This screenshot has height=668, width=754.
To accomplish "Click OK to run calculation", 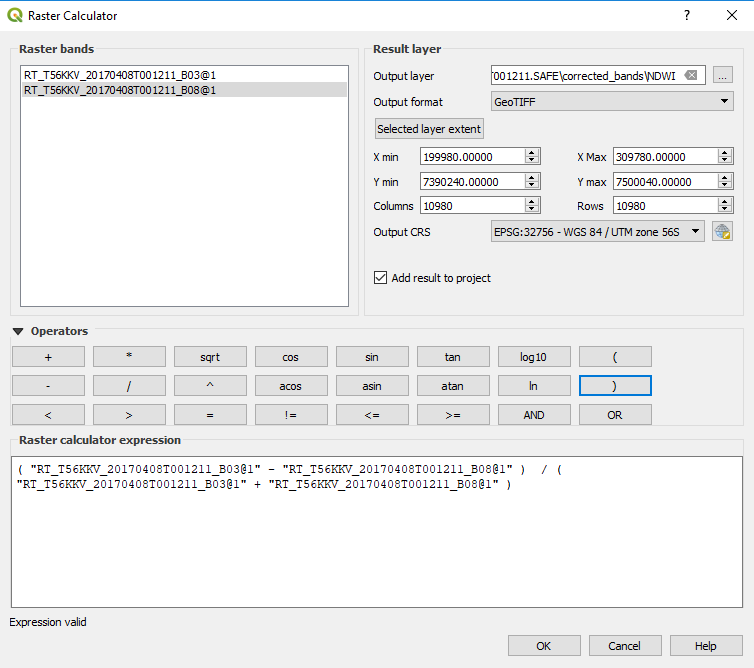I will 544,646.
